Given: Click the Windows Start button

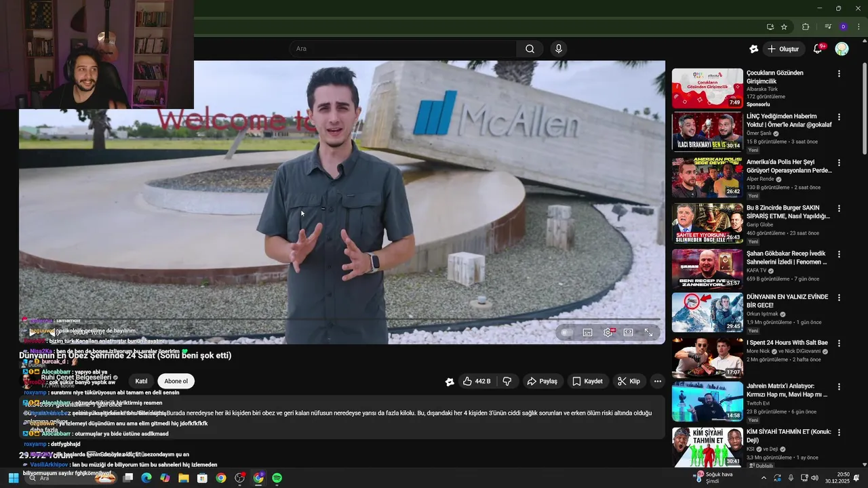Looking at the screenshot, I should pos(13,478).
